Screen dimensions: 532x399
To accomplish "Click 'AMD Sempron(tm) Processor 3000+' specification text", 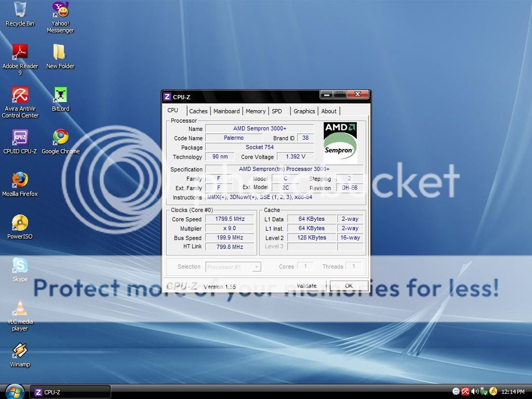I will [x=284, y=169].
